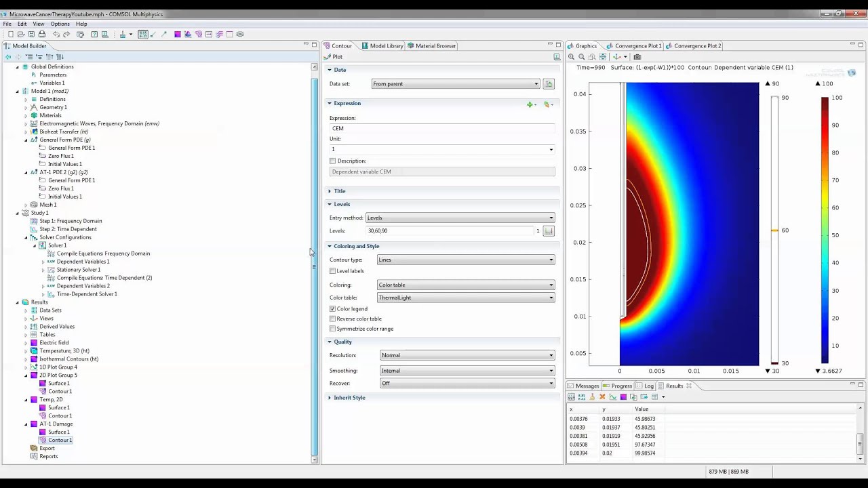Close the Results tab with its X

tap(689, 386)
